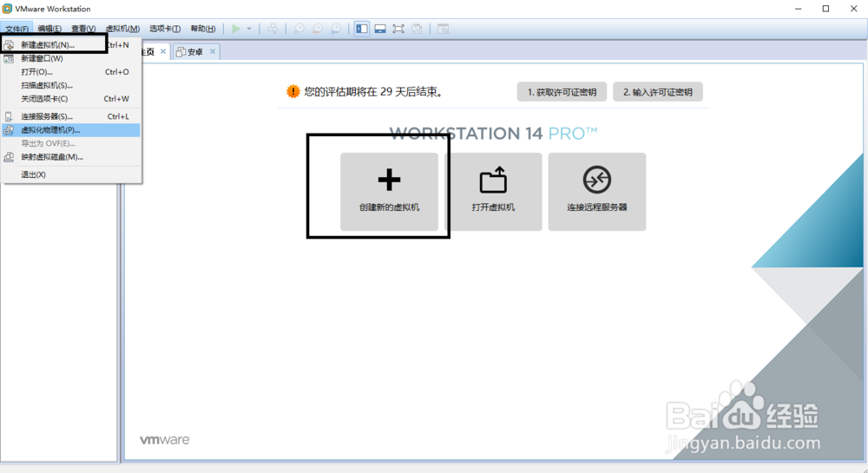Select 虚拟化物理机(P)... menu entry
The width and height of the screenshot is (868, 473).
(x=71, y=130)
